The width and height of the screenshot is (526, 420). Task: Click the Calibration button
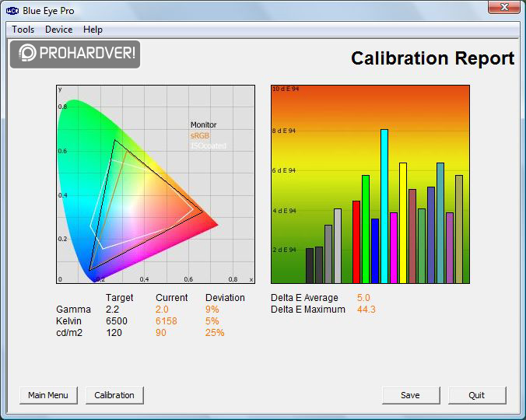[114, 395]
